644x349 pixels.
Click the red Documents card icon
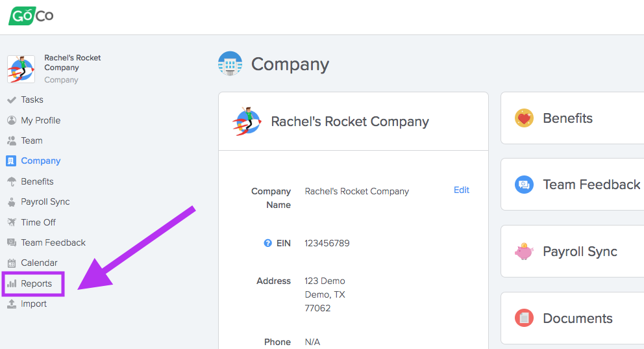[524, 318]
